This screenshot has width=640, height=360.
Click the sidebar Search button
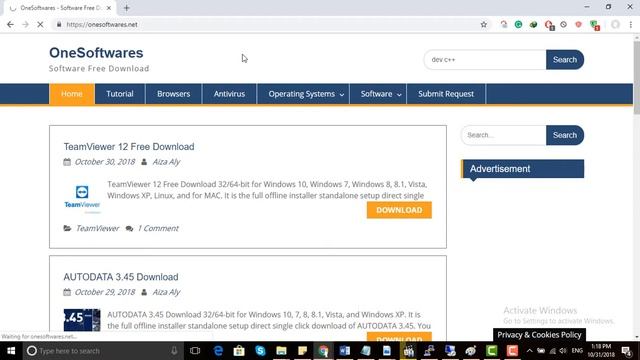click(565, 135)
